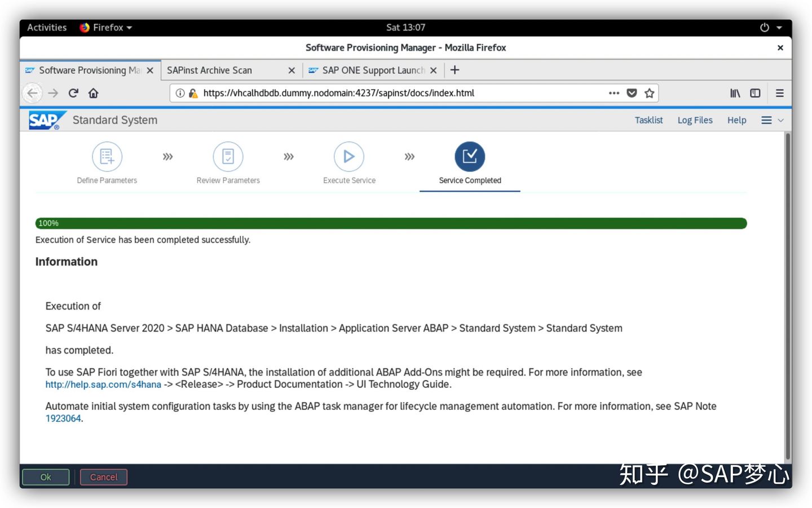Screen dimensions: 812x508
Task: Switch to SAP ONE Support Launchpad tab
Action: click(x=373, y=70)
